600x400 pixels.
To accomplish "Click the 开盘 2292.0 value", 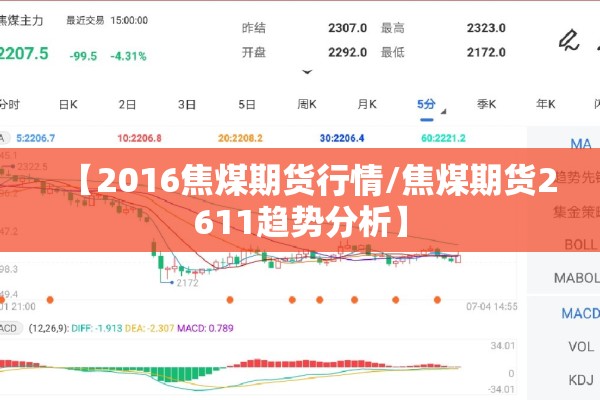I will tap(347, 52).
